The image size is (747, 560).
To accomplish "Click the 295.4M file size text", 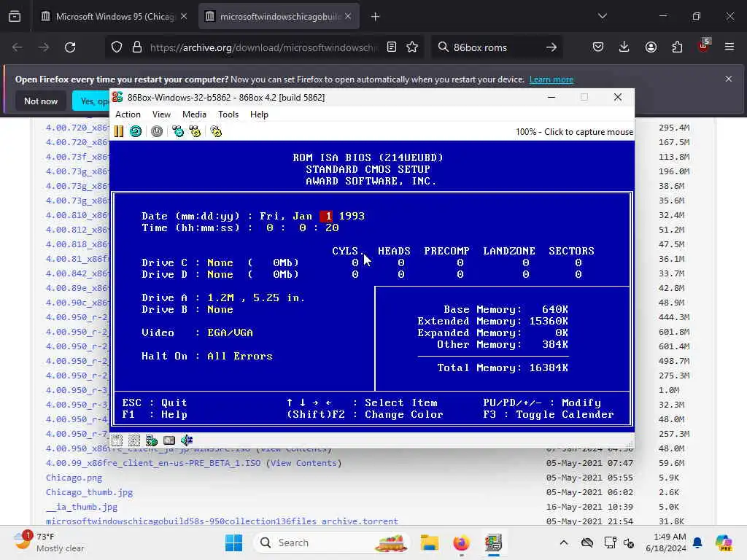I will [x=674, y=128].
